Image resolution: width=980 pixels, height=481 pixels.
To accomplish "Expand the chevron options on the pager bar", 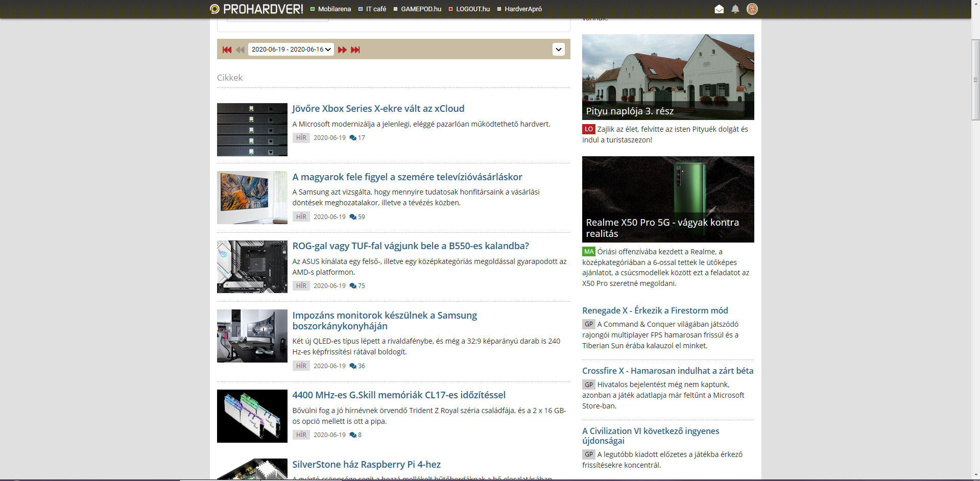I will 559,50.
